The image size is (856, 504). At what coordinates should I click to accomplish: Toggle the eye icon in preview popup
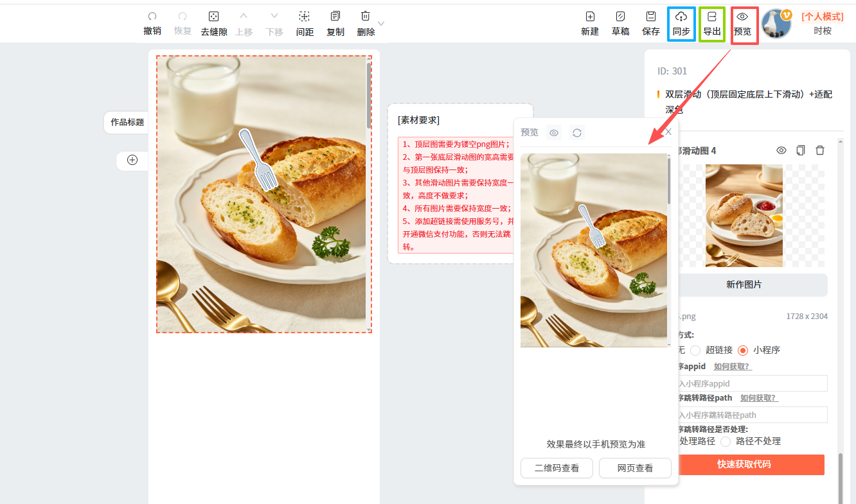point(554,133)
